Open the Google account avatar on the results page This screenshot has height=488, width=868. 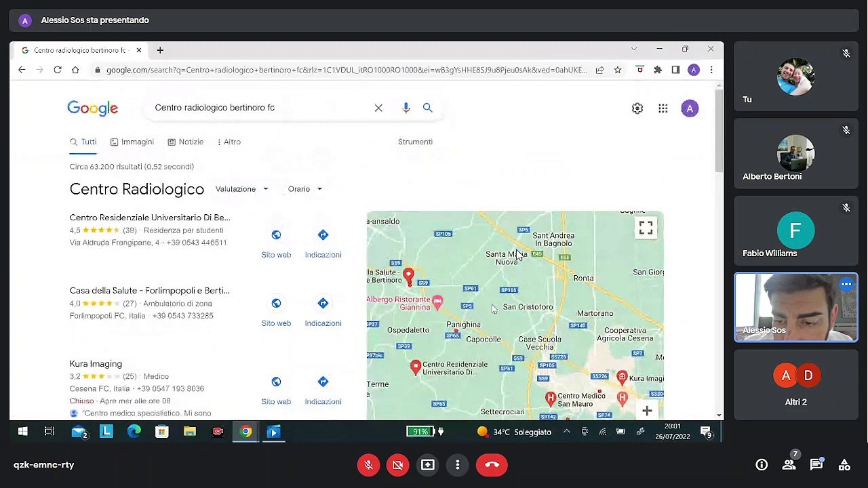coord(690,108)
